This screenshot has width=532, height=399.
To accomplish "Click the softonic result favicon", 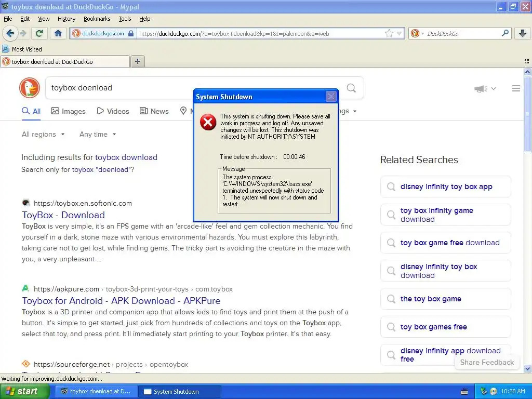I will click(x=26, y=203).
